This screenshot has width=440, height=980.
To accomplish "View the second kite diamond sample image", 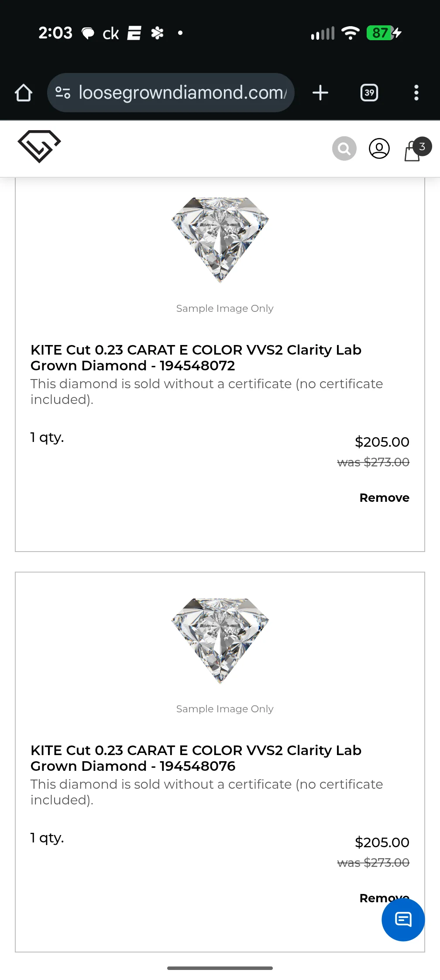I will click(x=220, y=640).
